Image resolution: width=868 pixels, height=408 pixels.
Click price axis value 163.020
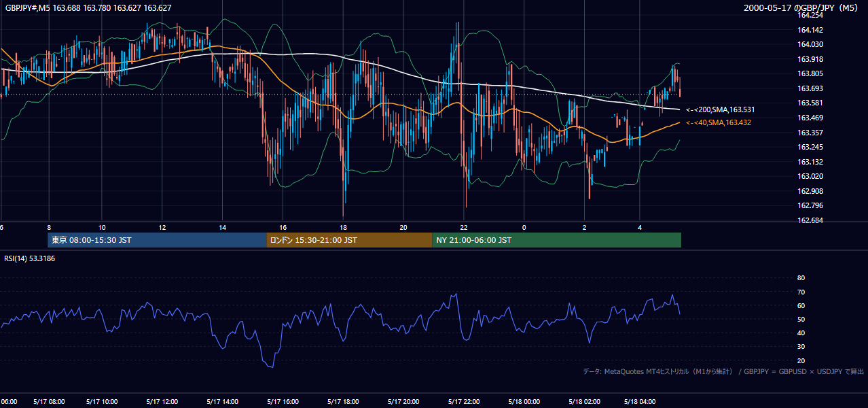pos(810,176)
